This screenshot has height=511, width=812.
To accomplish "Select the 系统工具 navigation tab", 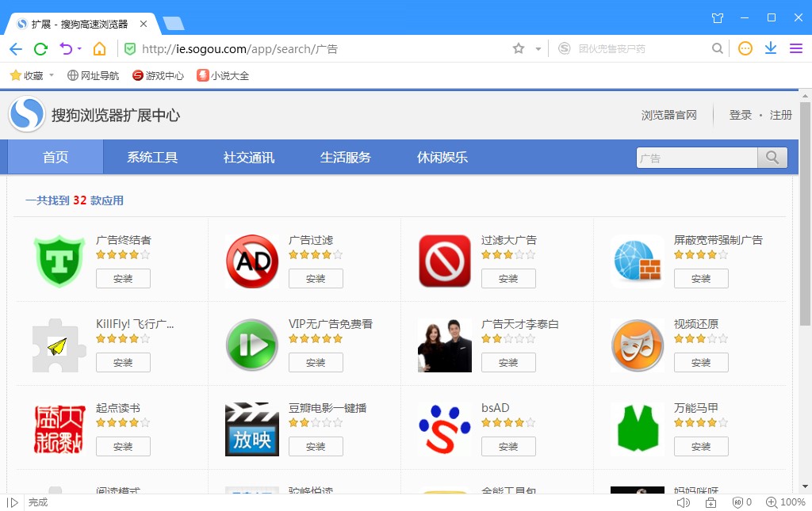I will click(152, 157).
